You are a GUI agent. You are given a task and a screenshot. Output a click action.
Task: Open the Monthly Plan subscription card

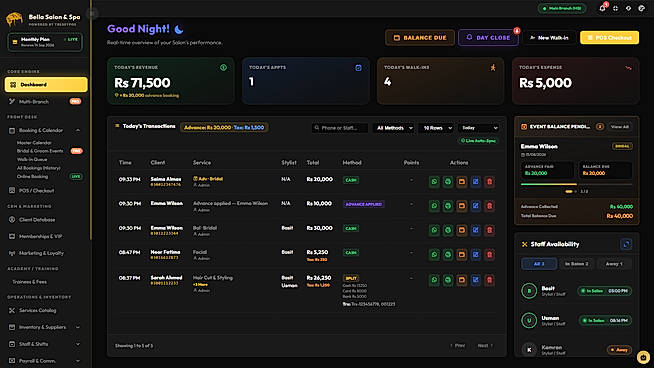[x=45, y=42]
